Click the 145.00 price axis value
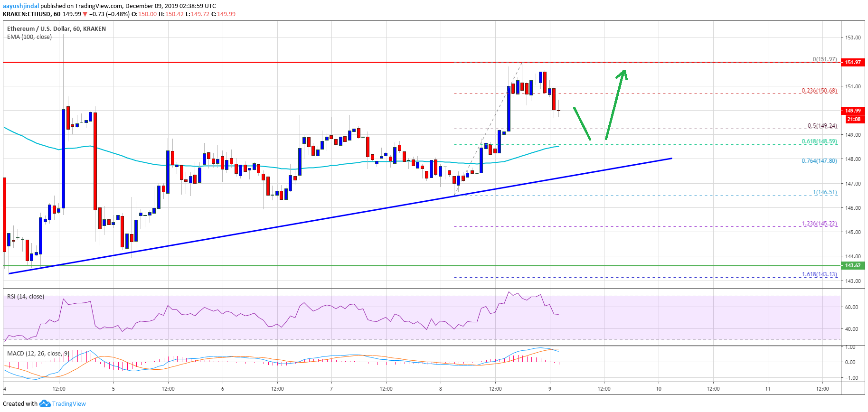Viewport: 868px width, 412px height. pos(853,232)
